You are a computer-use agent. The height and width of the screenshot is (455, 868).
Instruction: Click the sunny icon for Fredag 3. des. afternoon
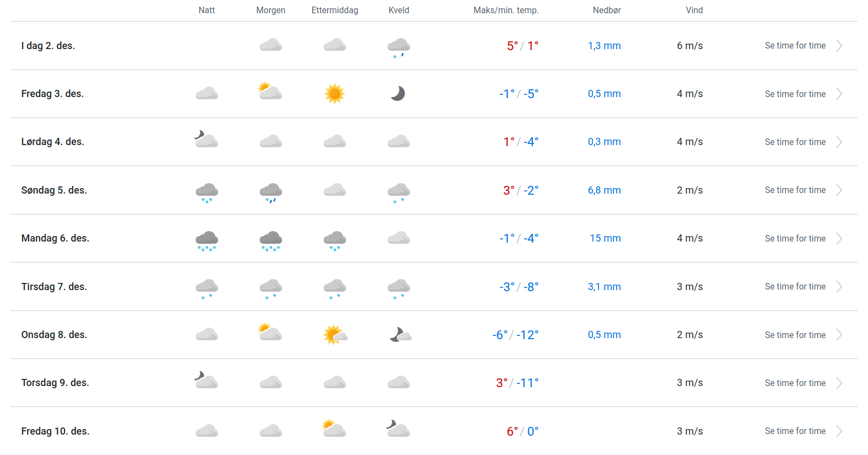[335, 94]
